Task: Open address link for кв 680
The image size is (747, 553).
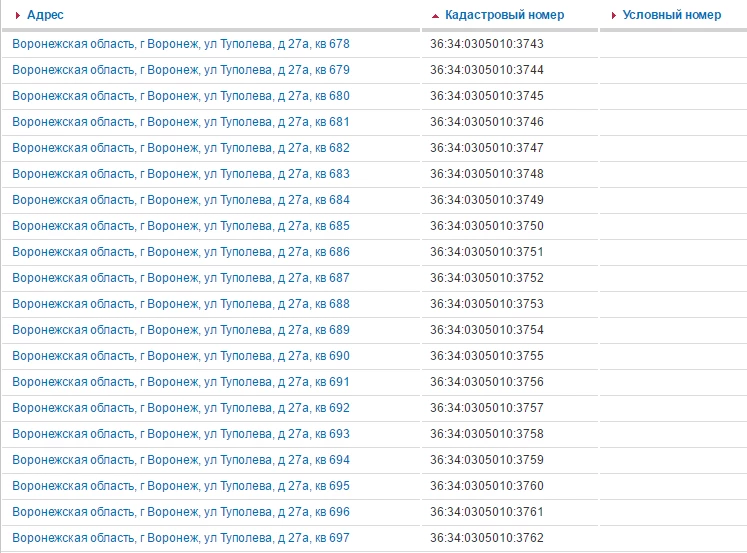Action: coord(181,96)
